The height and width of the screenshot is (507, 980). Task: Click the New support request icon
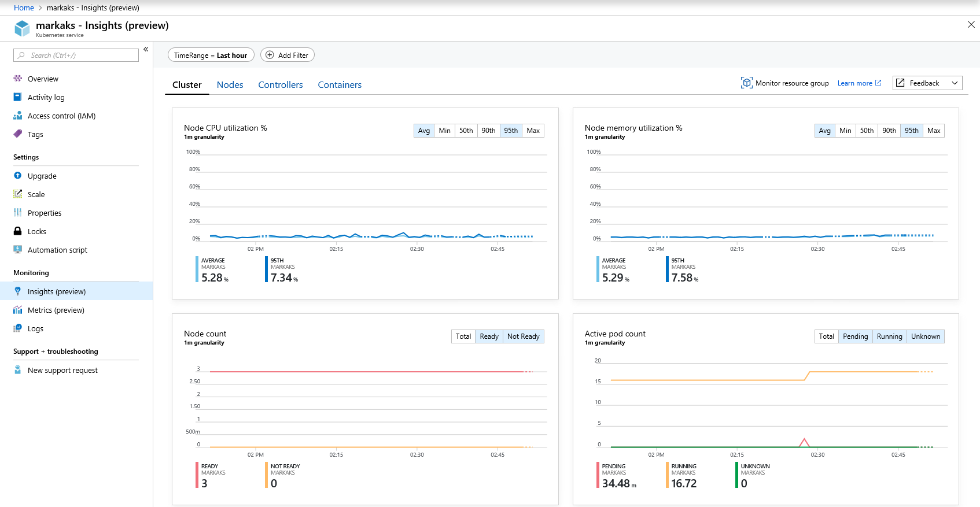[x=18, y=370]
